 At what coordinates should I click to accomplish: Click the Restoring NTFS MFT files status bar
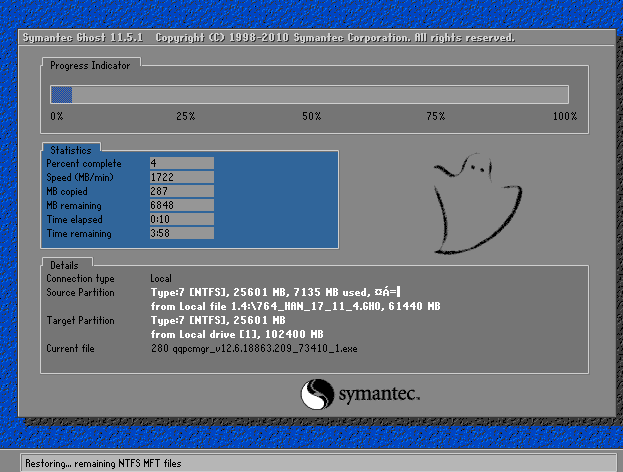[318, 463]
